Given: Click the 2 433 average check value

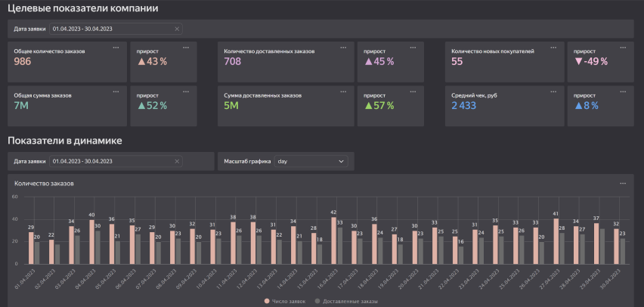Looking at the screenshot, I should pyautogui.click(x=464, y=106).
